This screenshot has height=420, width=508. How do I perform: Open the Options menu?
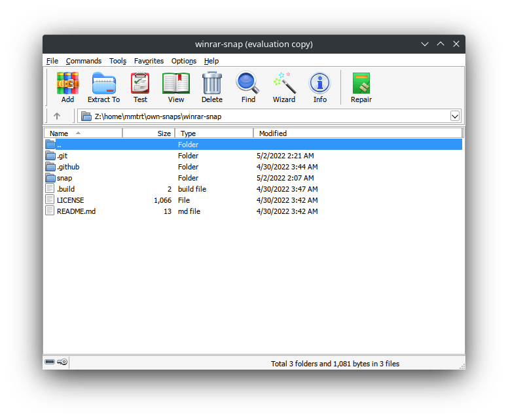(x=184, y=61)
